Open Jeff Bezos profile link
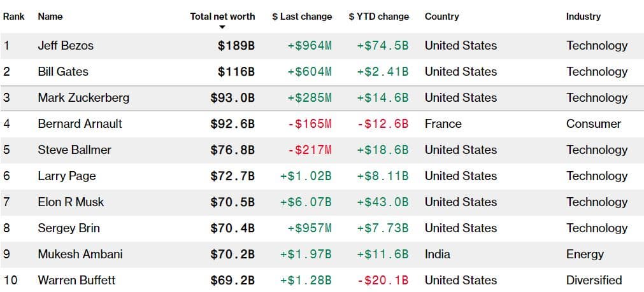 [66, 46]
